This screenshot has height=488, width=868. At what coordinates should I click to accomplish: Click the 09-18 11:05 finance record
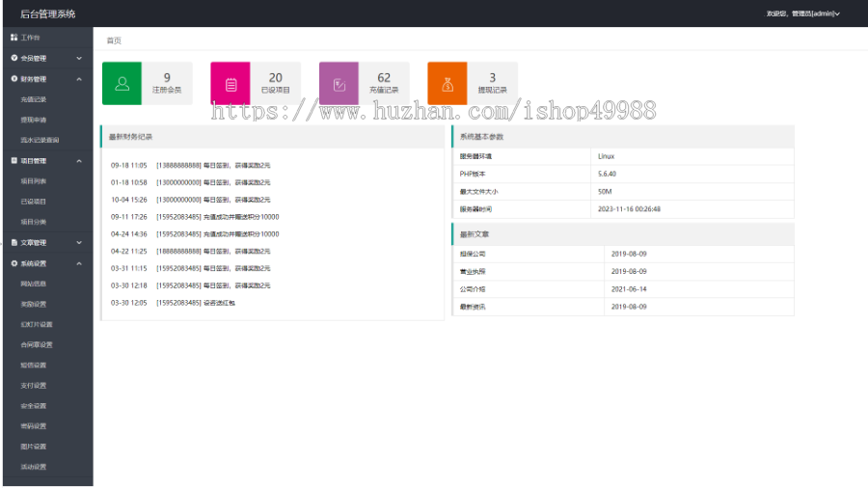click(190, 166)
